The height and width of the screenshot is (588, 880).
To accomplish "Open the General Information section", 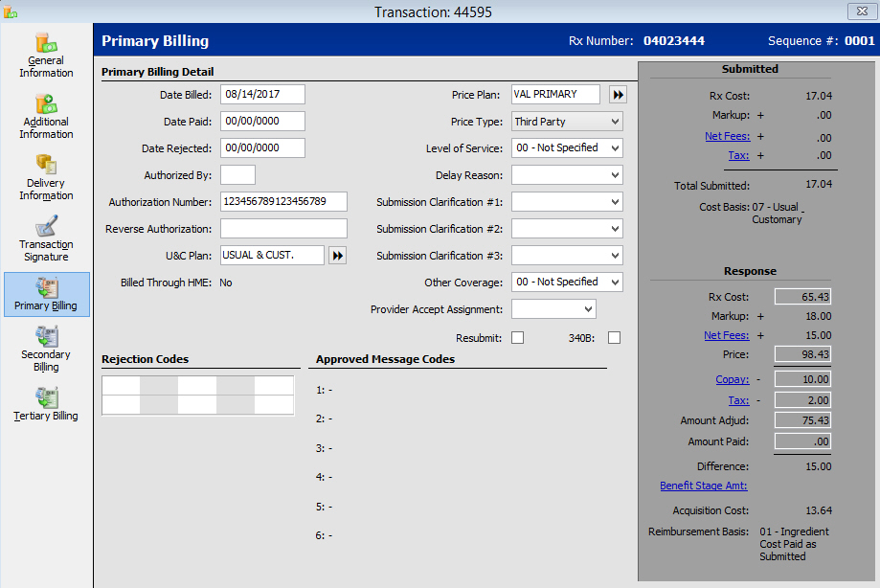I will [x=45, y=55].
